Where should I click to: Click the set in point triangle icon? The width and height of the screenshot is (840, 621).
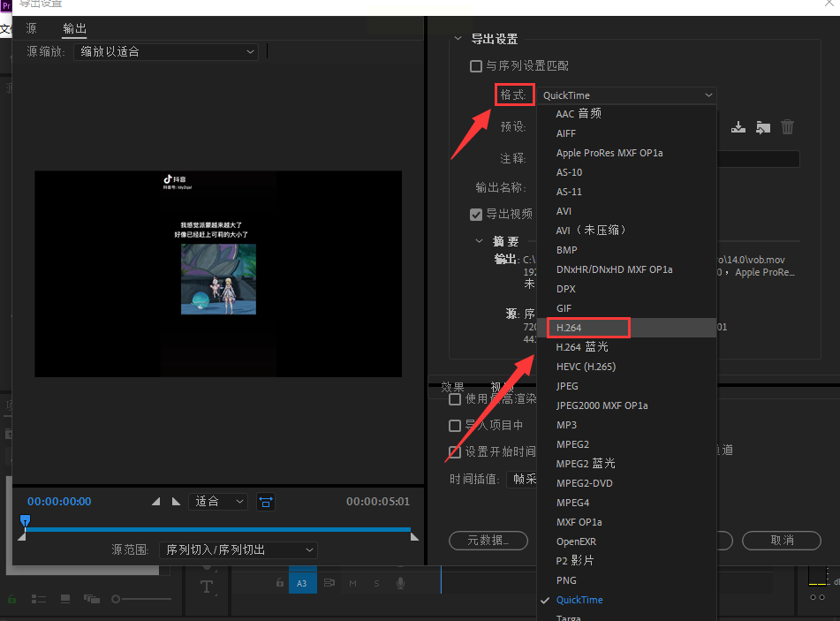[156, 501]
